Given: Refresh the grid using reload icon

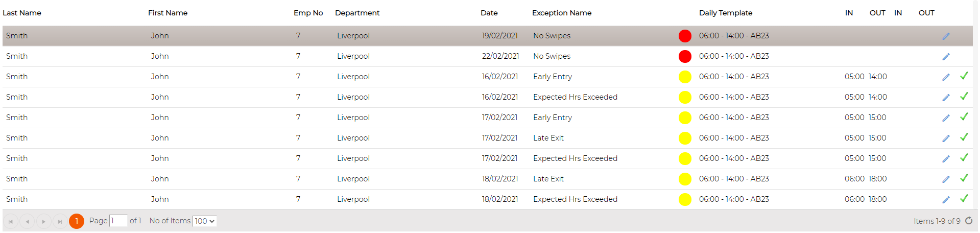Looking at the screenshot, I should pos(969,221).
